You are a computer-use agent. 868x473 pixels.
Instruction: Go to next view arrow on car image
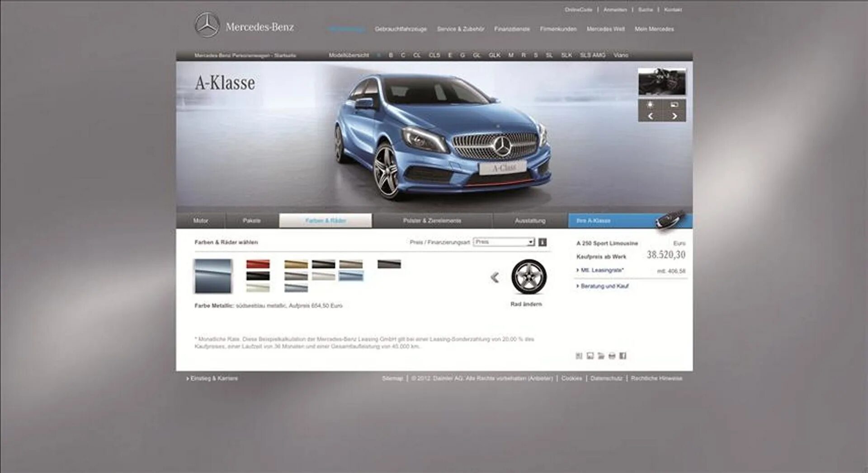[674, 116]
